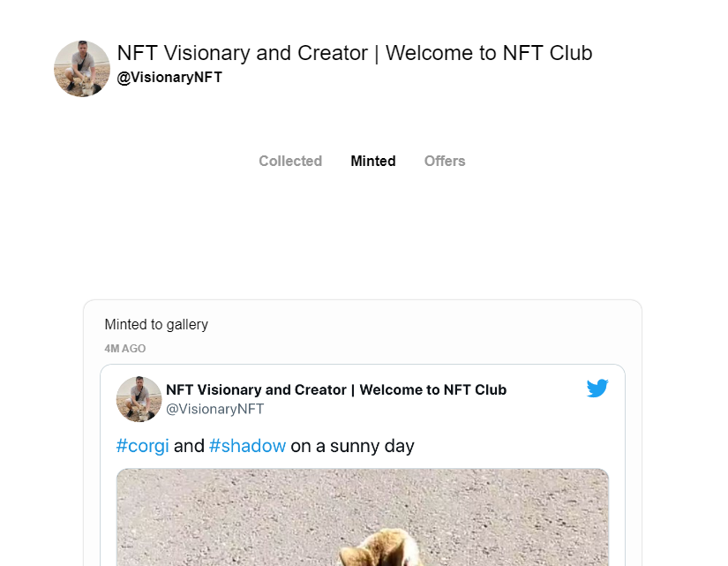Select the Minted tab

(373, 161)
